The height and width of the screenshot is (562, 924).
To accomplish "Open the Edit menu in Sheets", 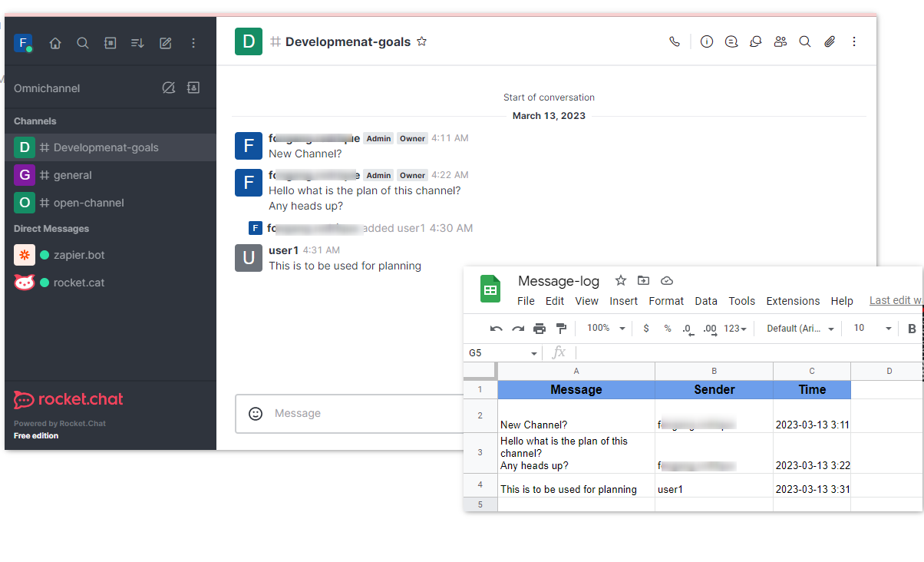I will point(555,301).
